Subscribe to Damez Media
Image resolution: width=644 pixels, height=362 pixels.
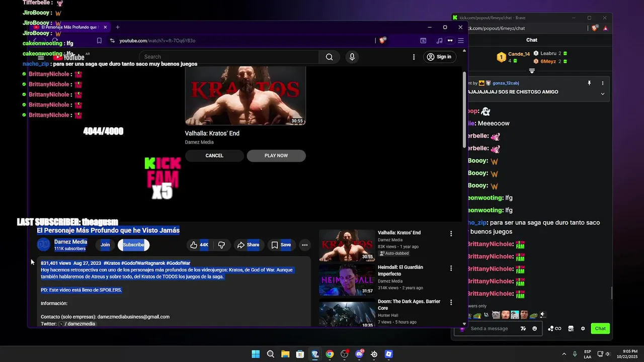click(133, 245)
